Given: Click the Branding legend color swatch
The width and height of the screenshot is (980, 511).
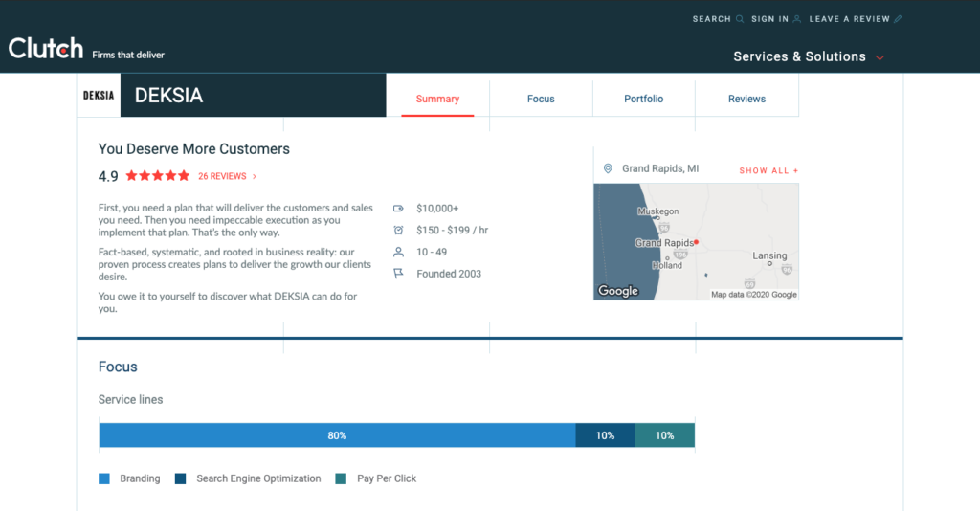Looking at the screenshot, I should tap(104, 478).
